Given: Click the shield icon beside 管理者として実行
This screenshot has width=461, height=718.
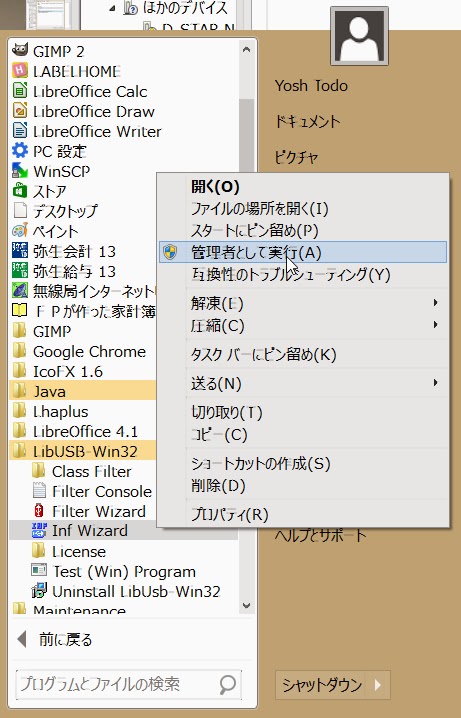Looking at the screenshot, I should point(170,252).
